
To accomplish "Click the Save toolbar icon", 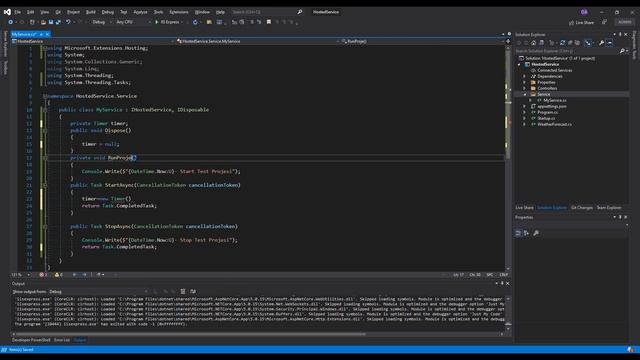I will (51, 22).
